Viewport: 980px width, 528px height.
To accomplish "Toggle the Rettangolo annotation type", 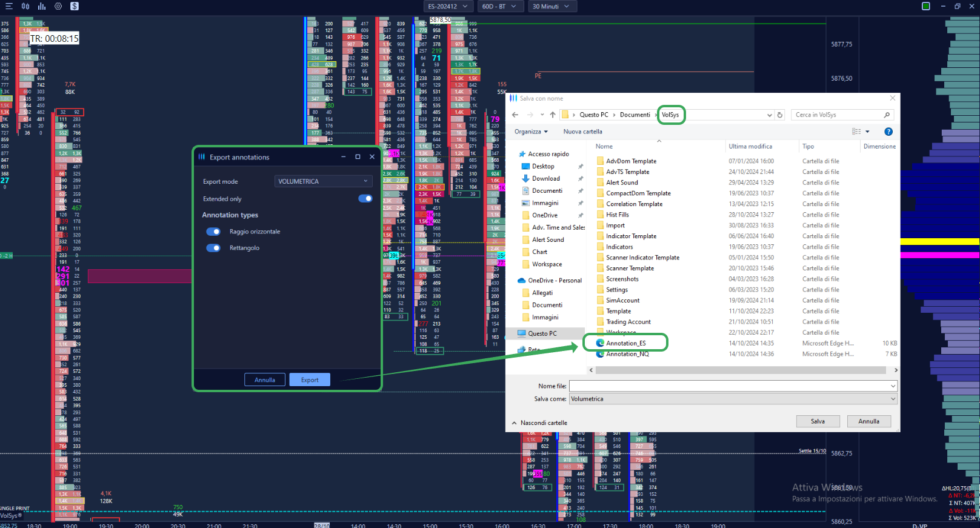I will (213, 248).
